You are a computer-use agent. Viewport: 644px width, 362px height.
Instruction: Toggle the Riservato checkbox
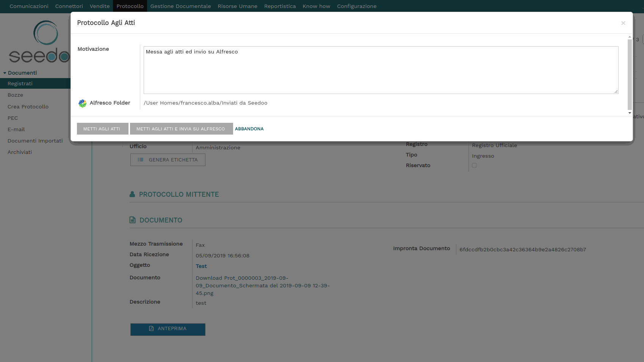pyautogui.click(x=474, y=165)
